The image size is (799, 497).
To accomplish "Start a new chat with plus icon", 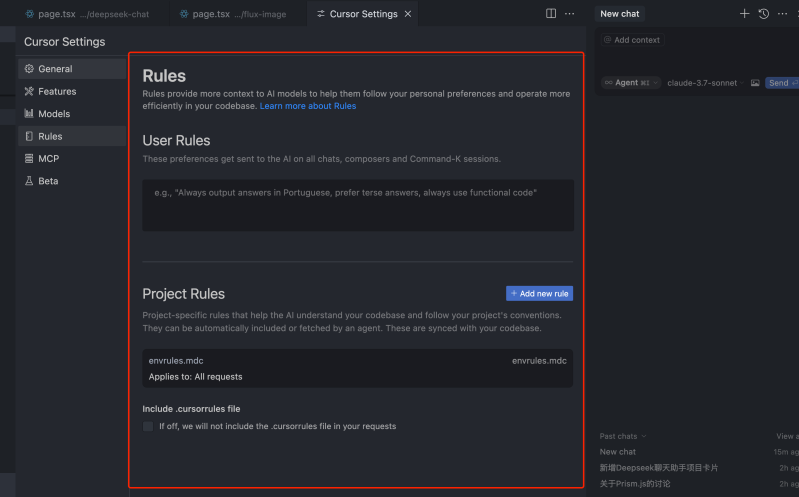I will point(744,14).
